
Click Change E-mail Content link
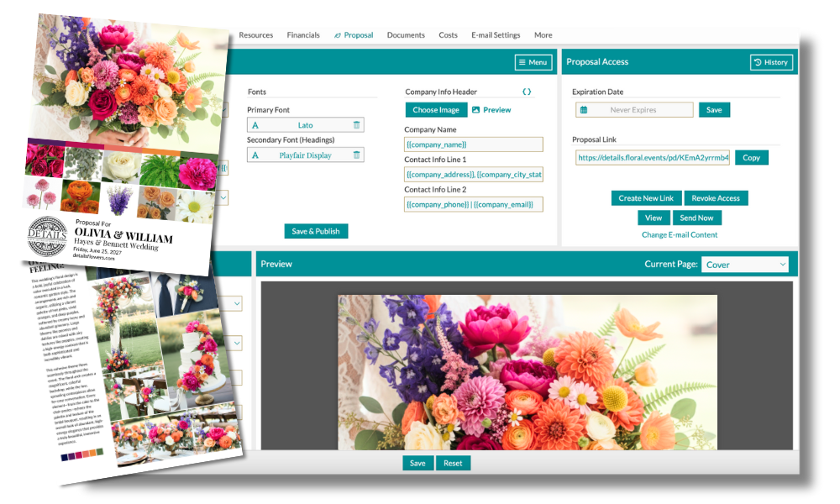coord(680,235)
